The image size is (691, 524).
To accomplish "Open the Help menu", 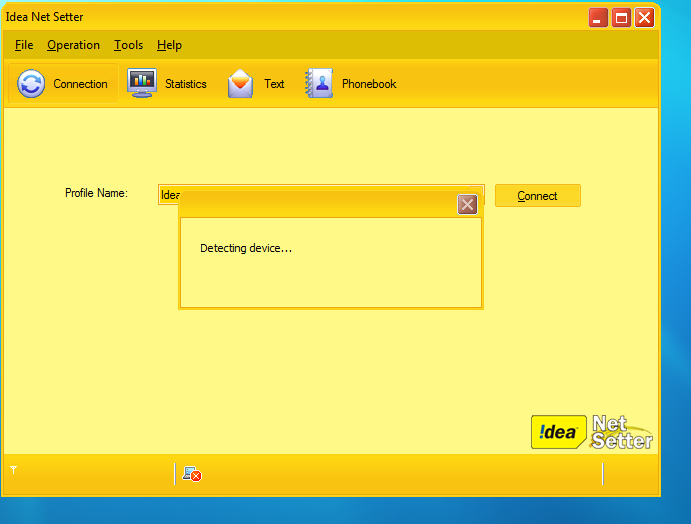I will click(169, 45).
